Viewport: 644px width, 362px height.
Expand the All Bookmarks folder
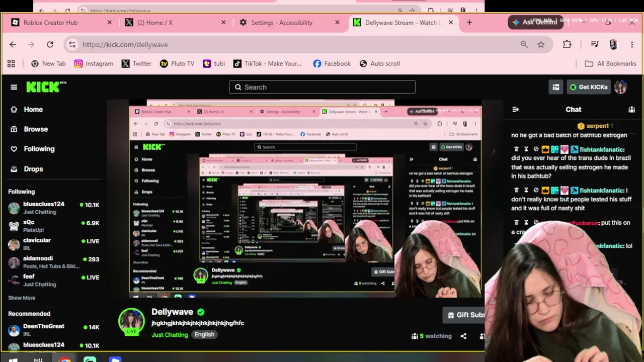[x=611, y=64]
